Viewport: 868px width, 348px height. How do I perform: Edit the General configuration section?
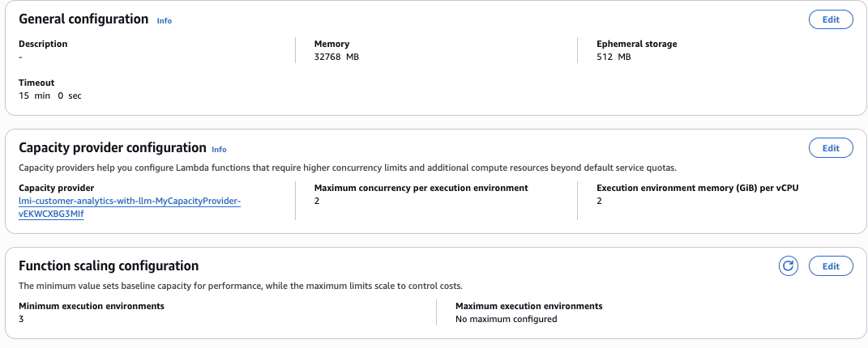(x=831, y=19)
